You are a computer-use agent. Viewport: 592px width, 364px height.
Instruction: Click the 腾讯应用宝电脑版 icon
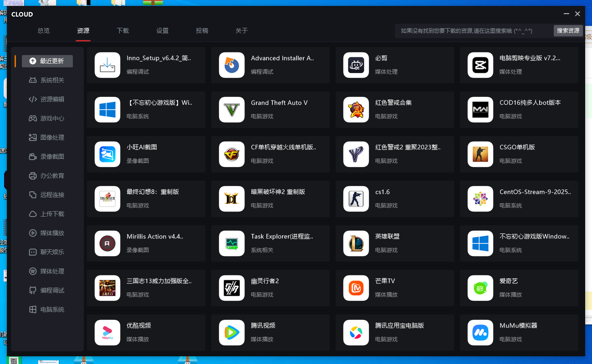point(356,333)
